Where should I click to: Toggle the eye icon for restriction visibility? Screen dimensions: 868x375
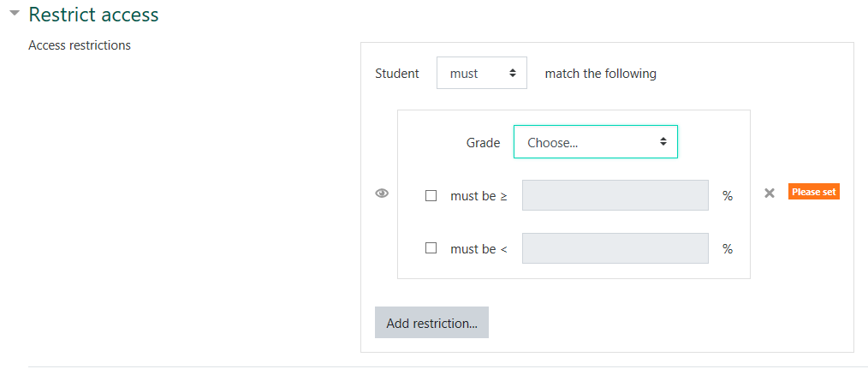[x=382, y=193]
